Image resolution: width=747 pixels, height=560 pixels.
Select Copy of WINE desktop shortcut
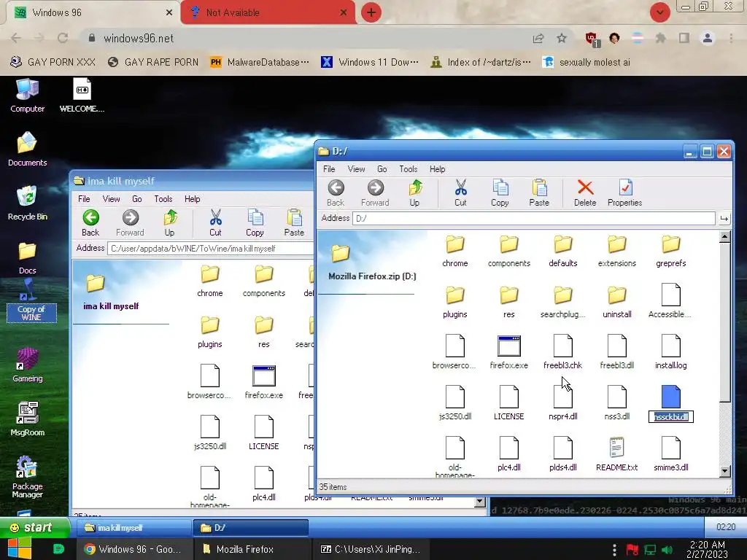pyautogui.click(x=31, y=300)
